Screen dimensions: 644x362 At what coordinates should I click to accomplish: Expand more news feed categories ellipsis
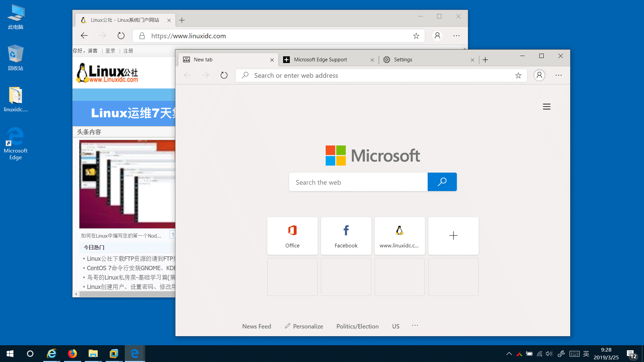[x=415, y=325]
